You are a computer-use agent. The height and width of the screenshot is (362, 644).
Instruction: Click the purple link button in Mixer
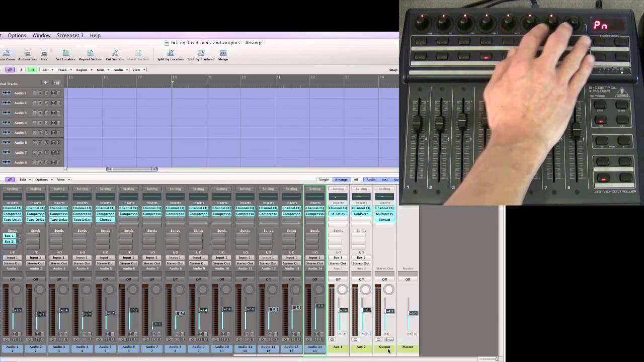coord(10,179)
